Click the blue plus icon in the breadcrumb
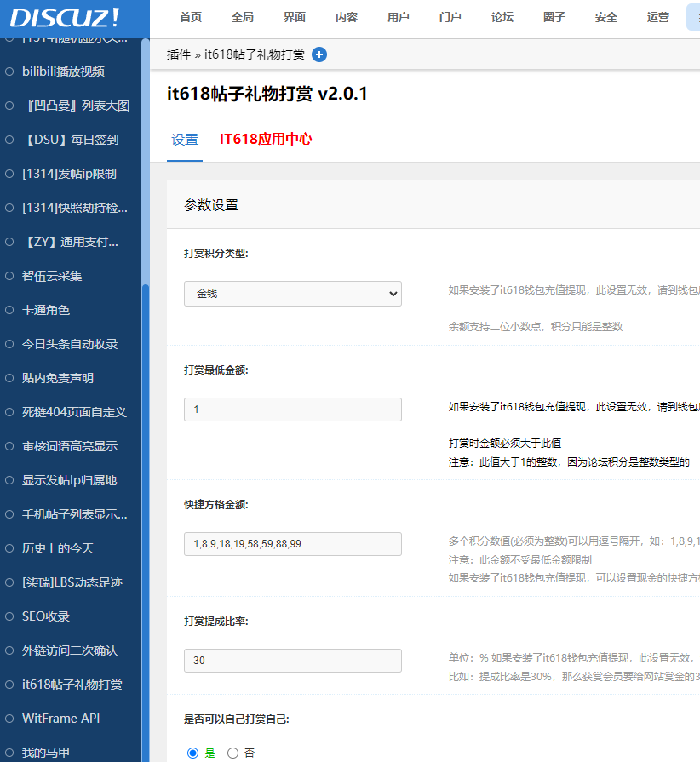This screenshot has width=700, height=762. (318, 54)
